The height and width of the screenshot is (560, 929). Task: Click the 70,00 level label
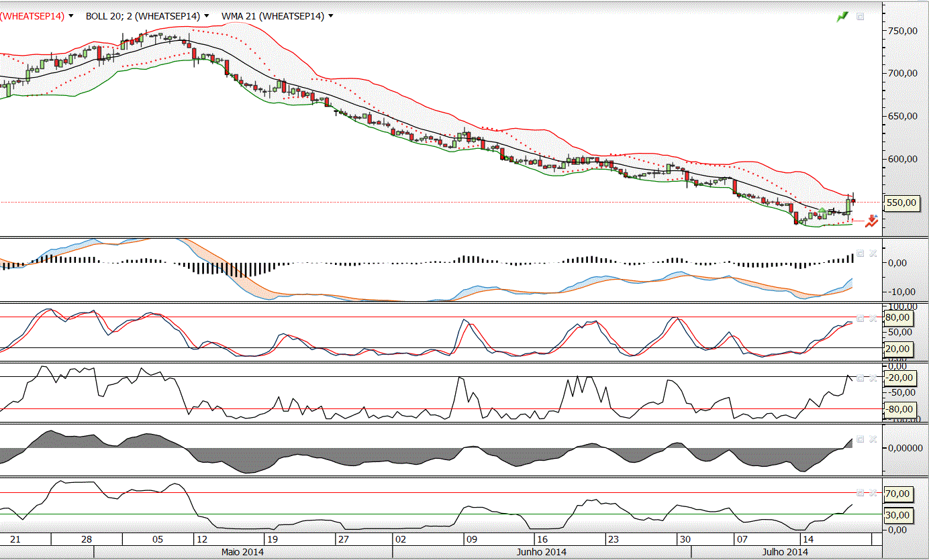[898, 494]
